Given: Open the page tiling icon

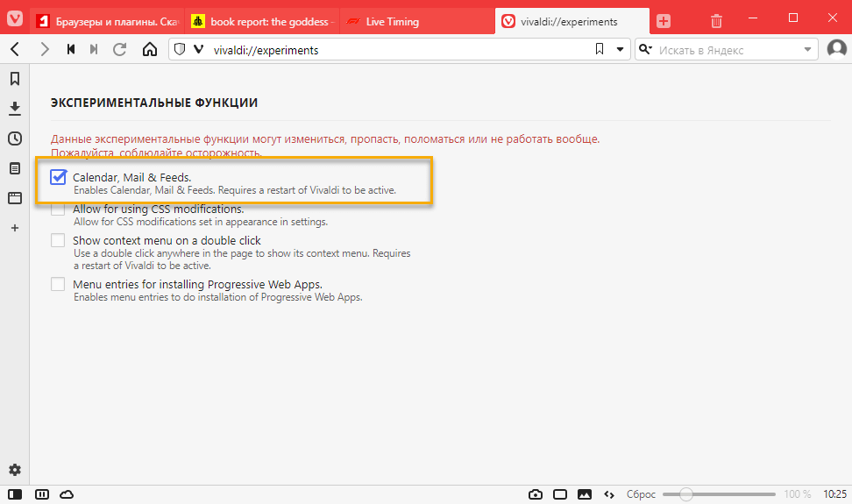Looking at the screenshot, I should [559, 494].
